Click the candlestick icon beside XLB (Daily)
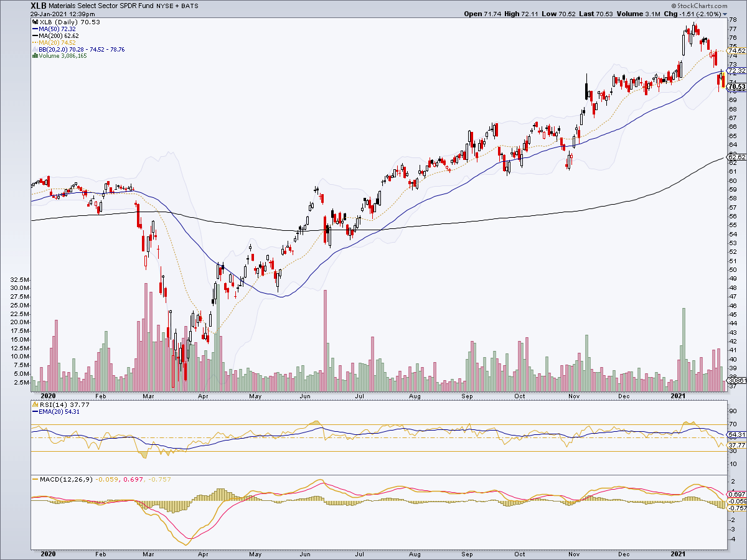The width and height of the screenshot is (747, 560). pos(34,22)
